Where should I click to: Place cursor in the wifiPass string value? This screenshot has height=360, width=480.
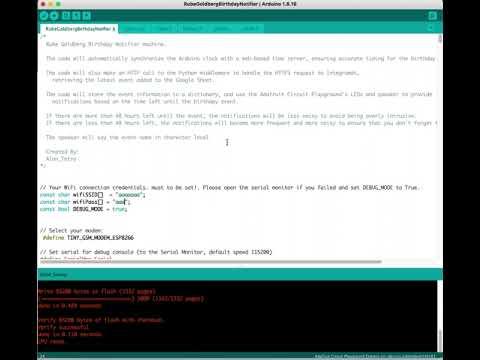point(121,202)
